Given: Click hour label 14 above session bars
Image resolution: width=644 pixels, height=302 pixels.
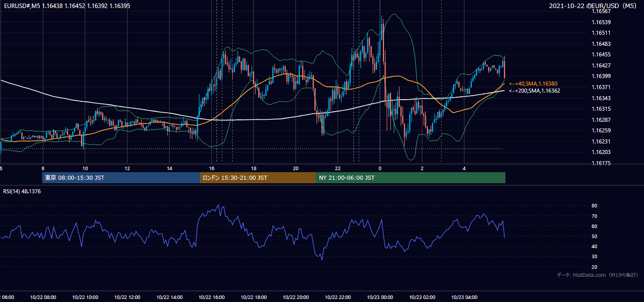Looking at the screenshot, I should click(169, 168).
